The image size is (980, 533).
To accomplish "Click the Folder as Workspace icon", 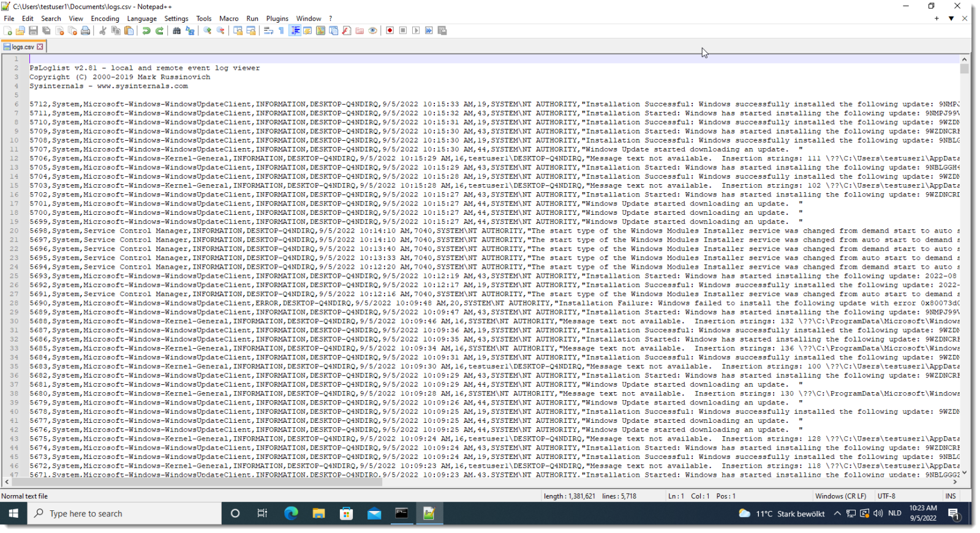I will pyautogui.click(x=360, y=31).
